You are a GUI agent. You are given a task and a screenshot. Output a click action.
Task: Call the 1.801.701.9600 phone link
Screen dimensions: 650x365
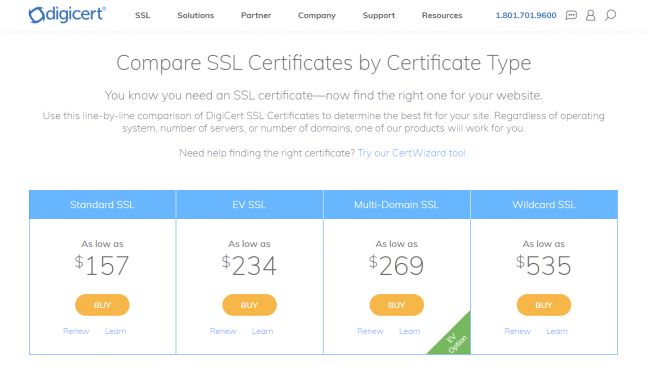(x=526, y=15)
